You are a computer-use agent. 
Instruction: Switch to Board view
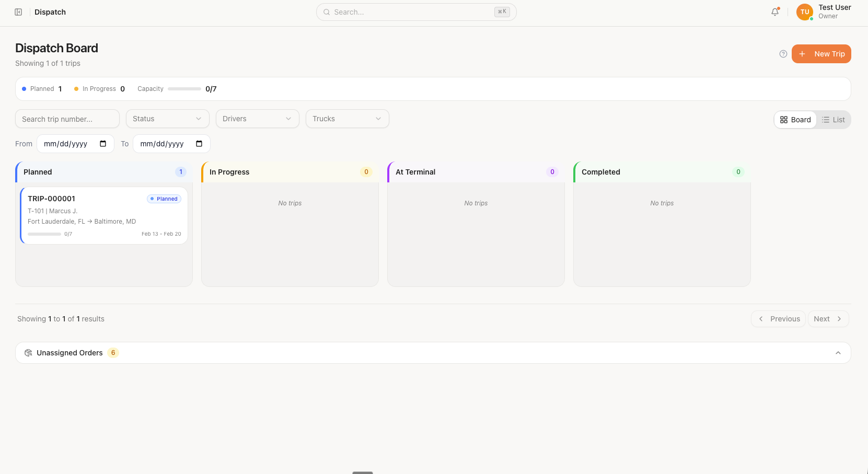click(795, 120)
